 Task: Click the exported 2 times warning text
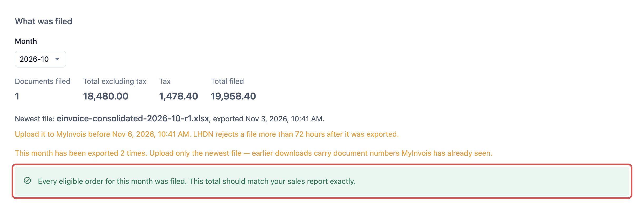click(x=254, y=153)
